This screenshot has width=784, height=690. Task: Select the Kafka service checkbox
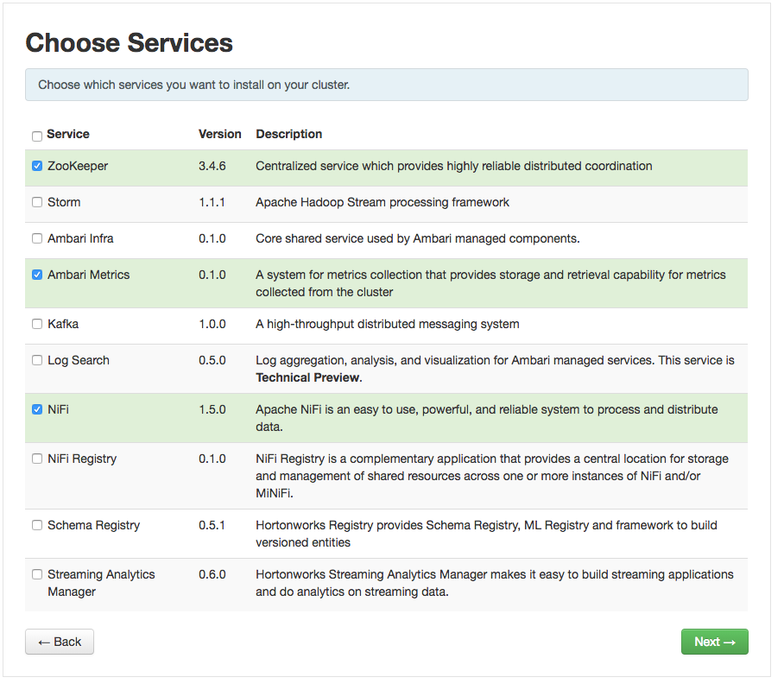[x=37, y=324]
